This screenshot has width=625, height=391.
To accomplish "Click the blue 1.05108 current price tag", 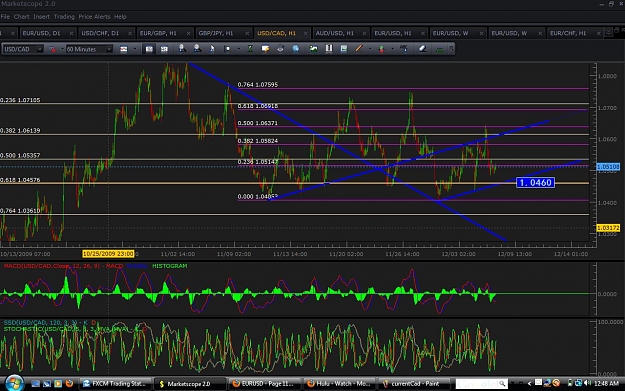I will (x=608, y=167).
